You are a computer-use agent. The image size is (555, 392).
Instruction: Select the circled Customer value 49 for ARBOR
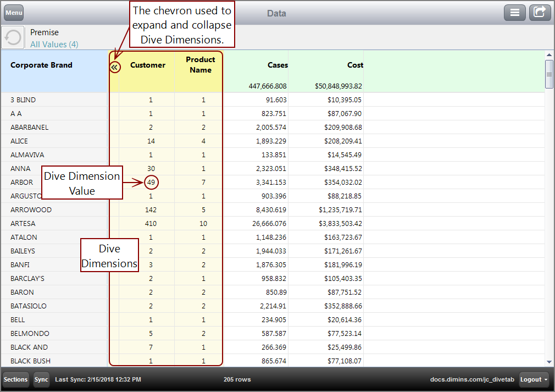point(151,182)
